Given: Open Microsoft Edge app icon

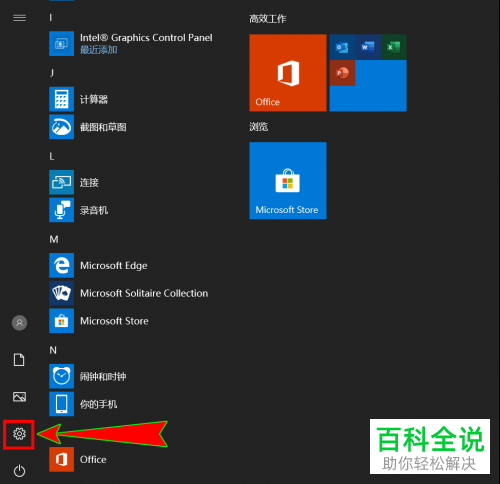Looking at the screenshot, I should click(61, 265).
